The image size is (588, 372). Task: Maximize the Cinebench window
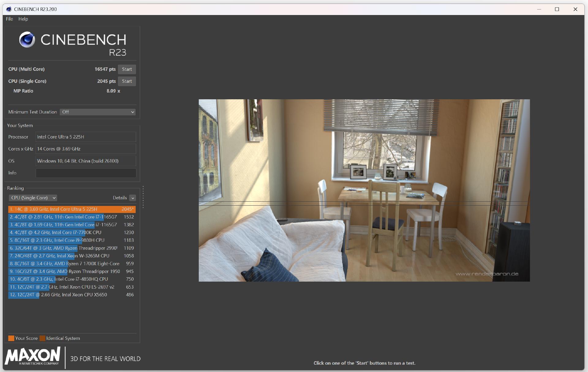click(x=557, y=9)
